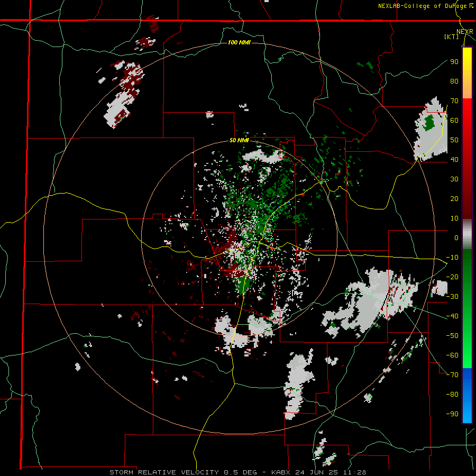
Task: Click the green core inside the northeast gray echo
Action: click(x=429, y=122)
